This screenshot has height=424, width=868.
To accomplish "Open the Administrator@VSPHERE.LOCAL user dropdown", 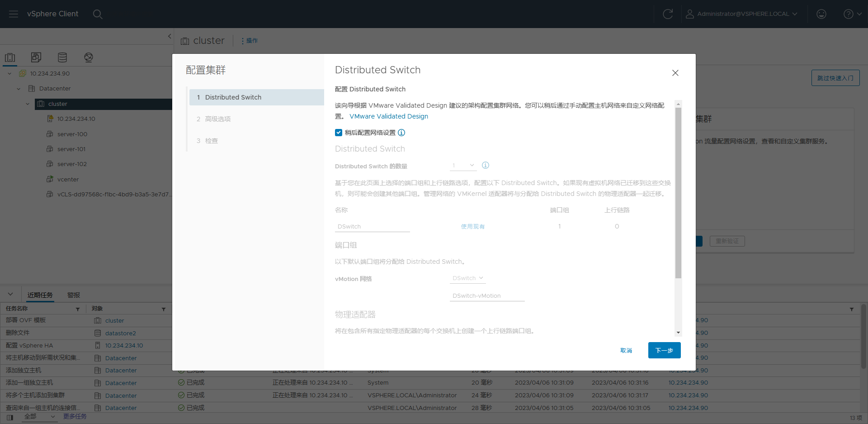I will pyautogui.click(x=742, y=14).
